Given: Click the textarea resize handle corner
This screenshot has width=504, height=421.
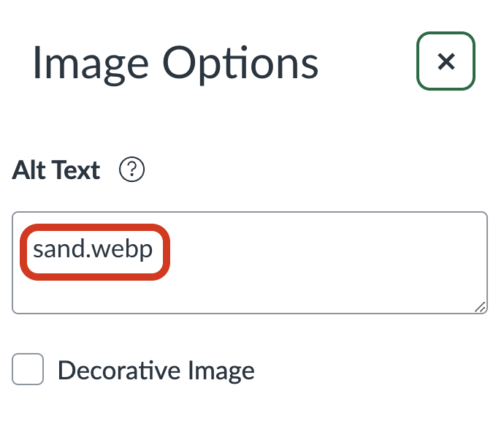Looking at the screenshot, I should [x=480, y=307].
